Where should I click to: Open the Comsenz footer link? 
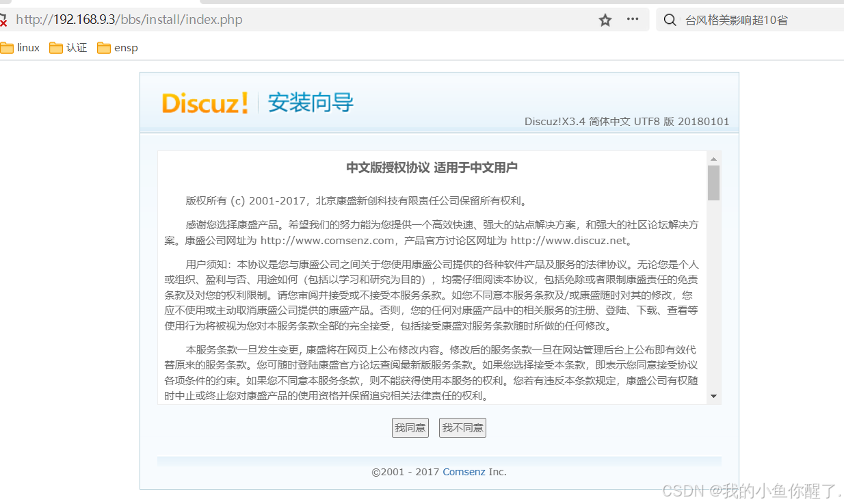[464, 472]
